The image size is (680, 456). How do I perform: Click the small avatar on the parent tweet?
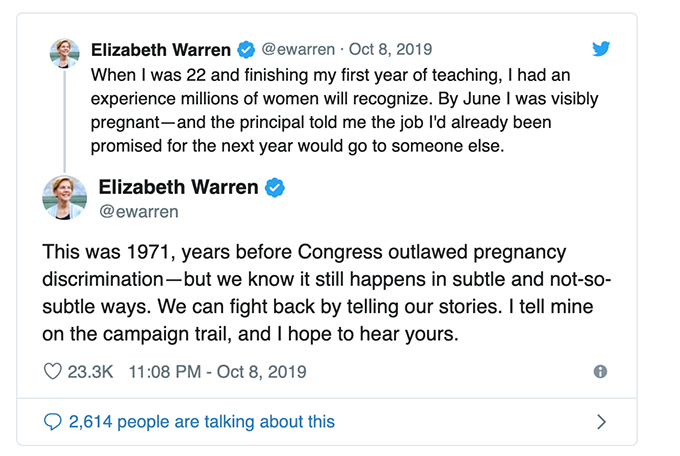(x=64, y=53)
